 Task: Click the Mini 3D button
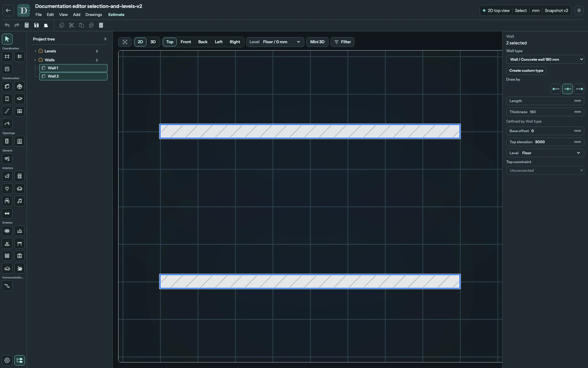317,42
